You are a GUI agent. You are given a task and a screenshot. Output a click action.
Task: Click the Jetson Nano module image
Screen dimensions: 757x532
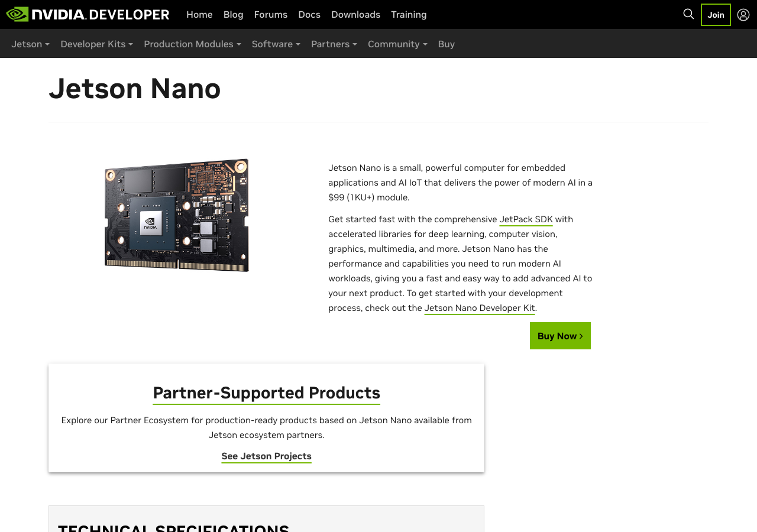point(177,215)
